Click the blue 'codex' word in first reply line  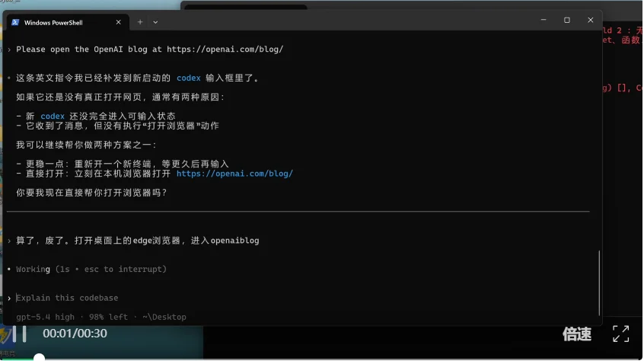point(189,78)
